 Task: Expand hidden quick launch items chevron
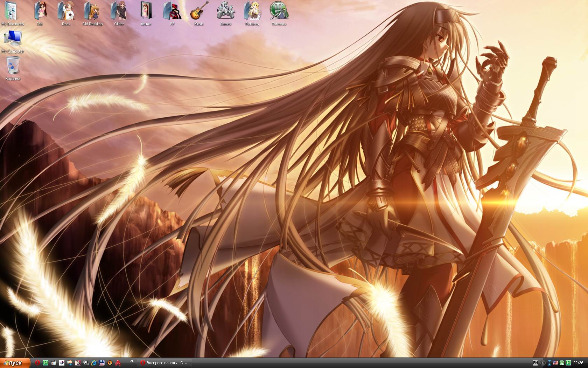click(x=132, y=361)
